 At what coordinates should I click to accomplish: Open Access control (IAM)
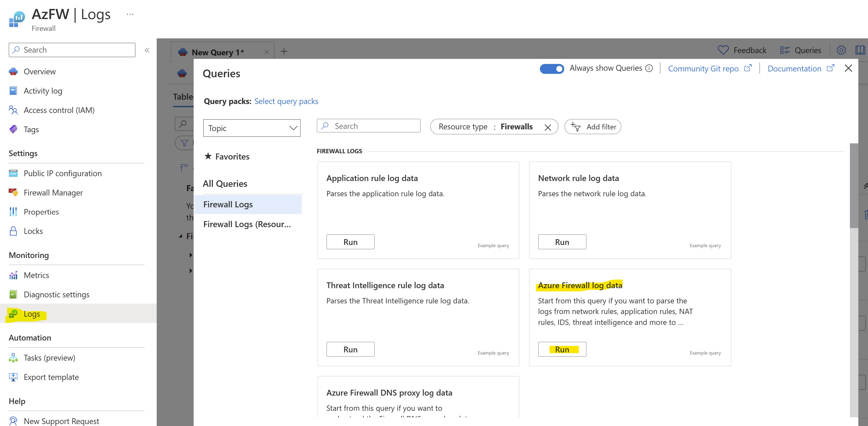59,110
